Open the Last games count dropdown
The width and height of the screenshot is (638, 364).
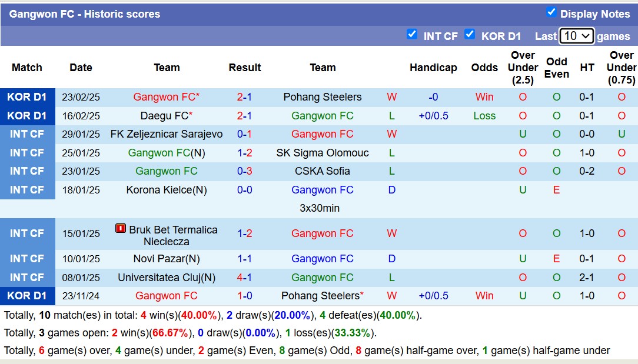pos(576,35)
